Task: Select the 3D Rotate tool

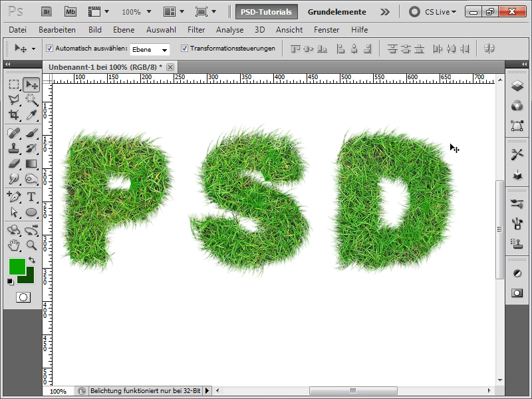Action: 14,230
